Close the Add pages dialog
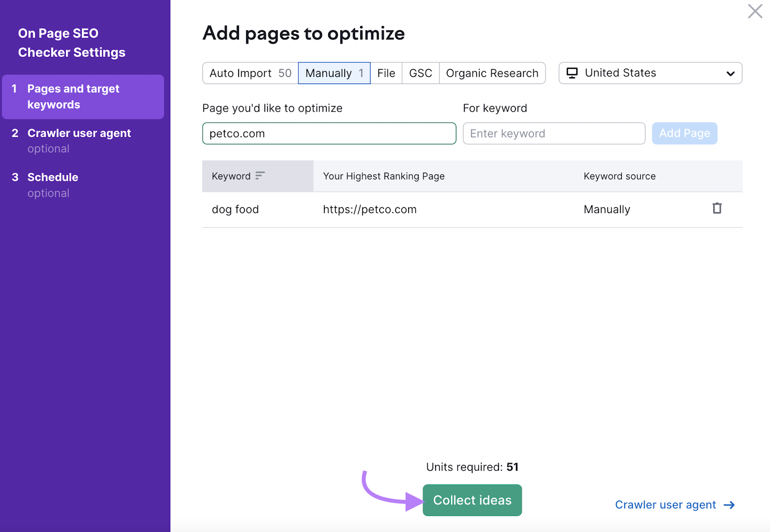 (755, 11)
